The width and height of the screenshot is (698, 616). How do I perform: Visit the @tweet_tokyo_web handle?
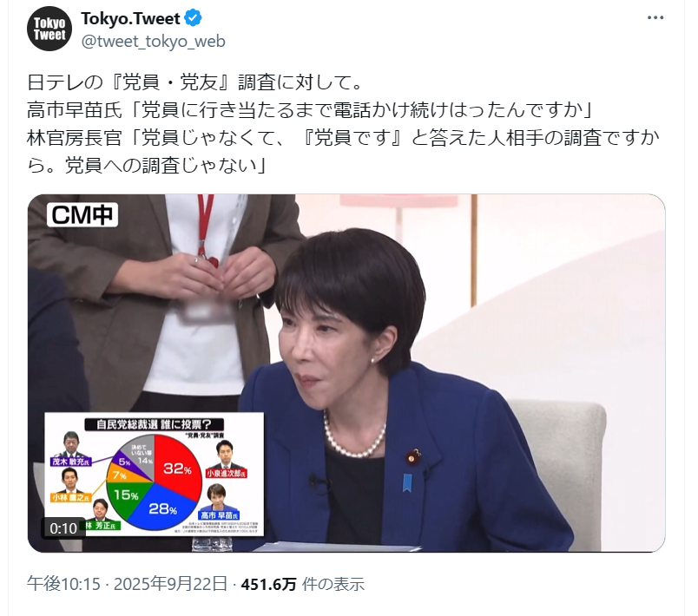[153, 42]
